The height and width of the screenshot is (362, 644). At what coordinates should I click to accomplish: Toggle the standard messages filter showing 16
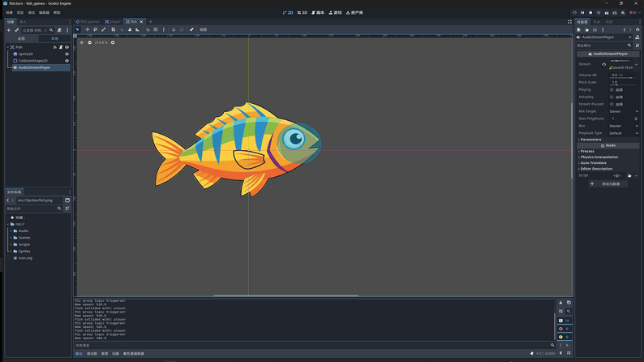click(x=565, y=321)
